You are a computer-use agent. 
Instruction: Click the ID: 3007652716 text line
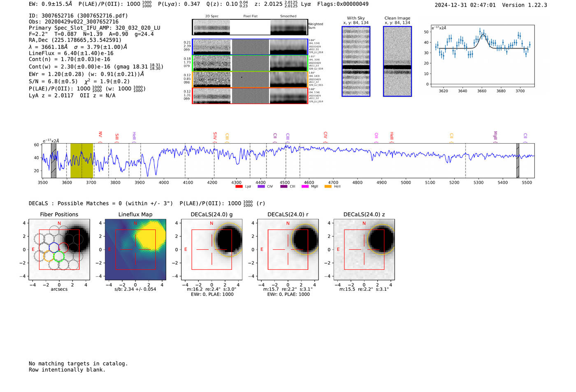coord(78,16)
